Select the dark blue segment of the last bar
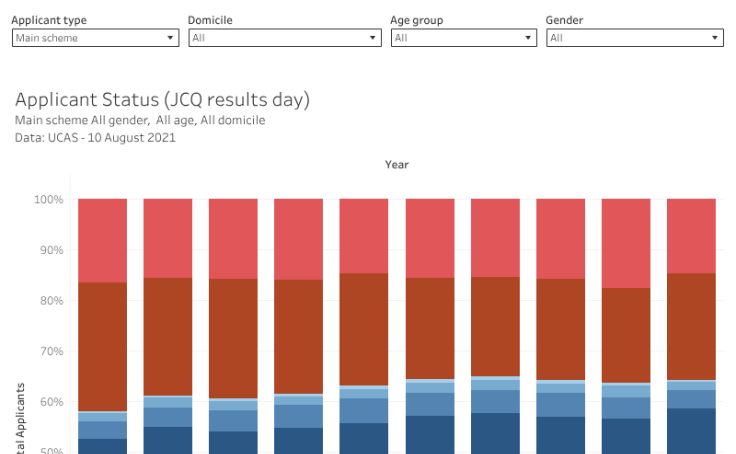This screenshot has height=454, width=736. coord(691,431)
